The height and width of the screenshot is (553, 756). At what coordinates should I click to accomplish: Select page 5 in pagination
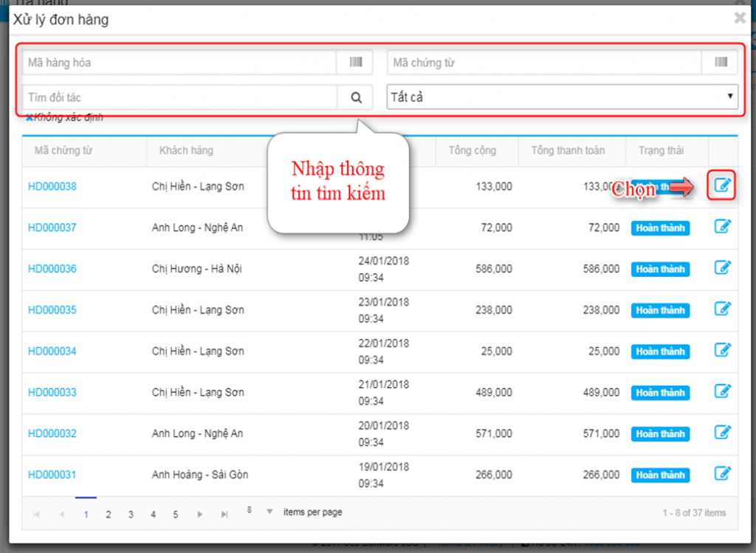(176, 515)
